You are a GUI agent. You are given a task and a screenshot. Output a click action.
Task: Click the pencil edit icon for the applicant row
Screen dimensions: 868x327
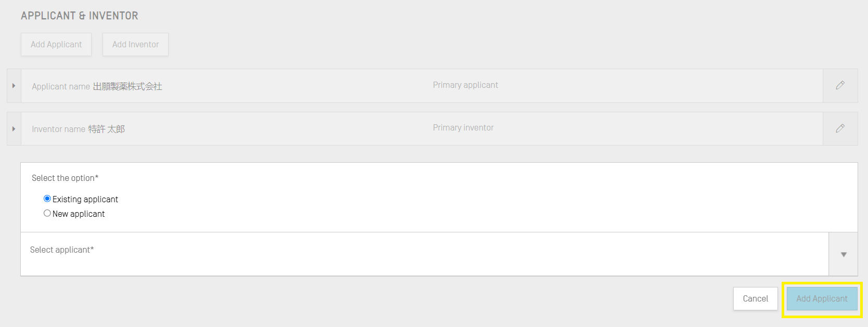pos(840,85)
